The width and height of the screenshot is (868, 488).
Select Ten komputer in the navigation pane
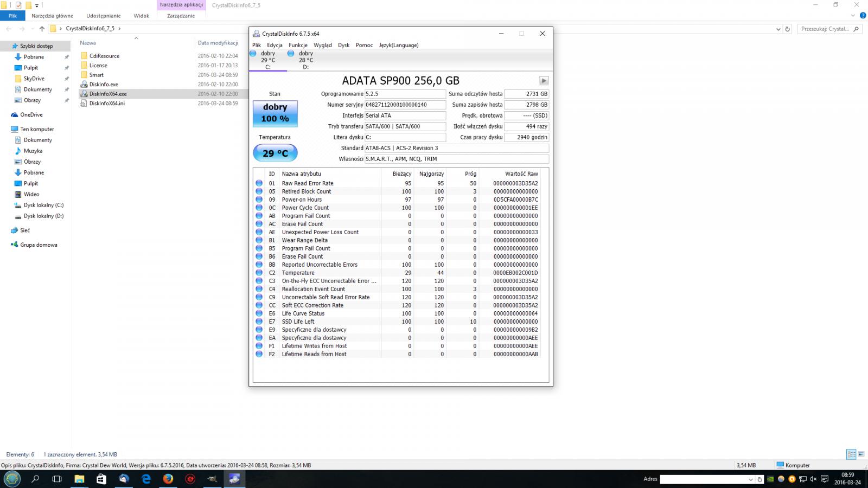tap(37, 129)
